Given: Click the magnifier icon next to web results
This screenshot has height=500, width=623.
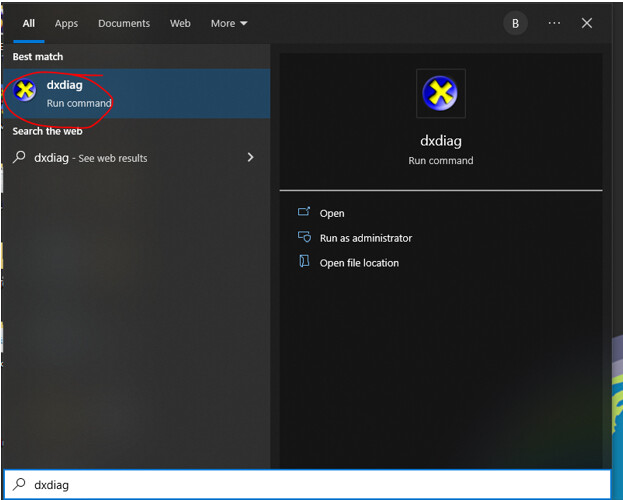Looking at the screenshot, I should coord(19,157).
